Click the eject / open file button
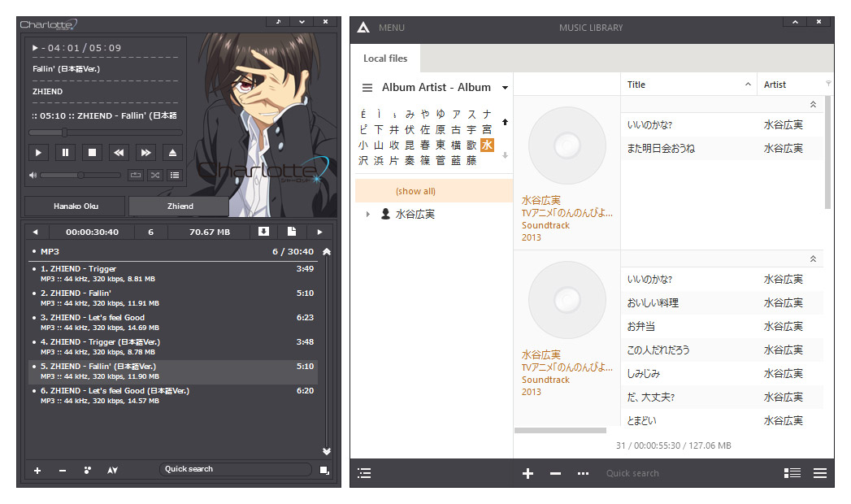The image size is (851, 504). 172,153
